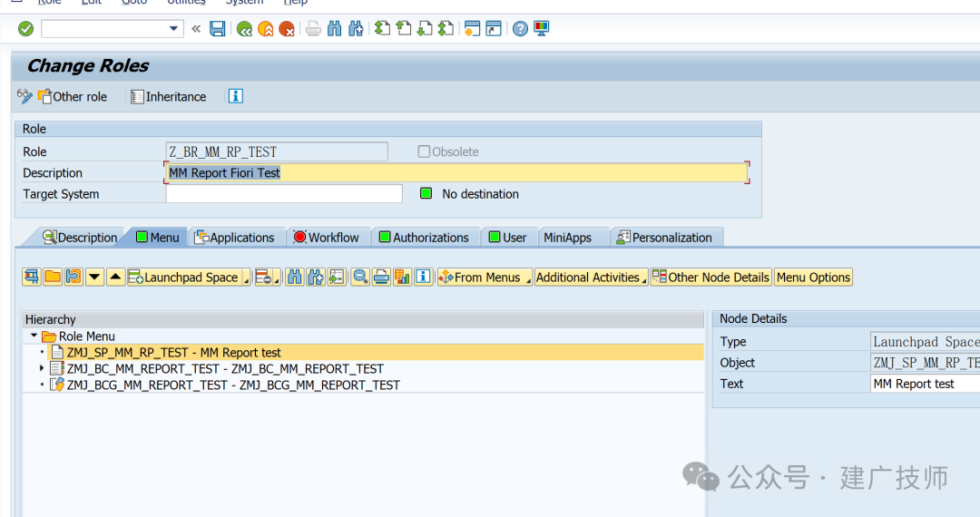This screenshot has height=517, width=980.
Task: Click the red Cancel icon
Action: click(286, 29)
